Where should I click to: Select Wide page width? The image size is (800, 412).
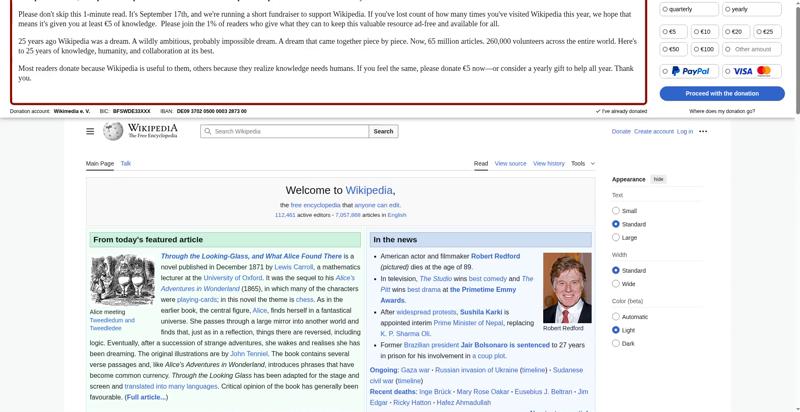click(616, 284)
